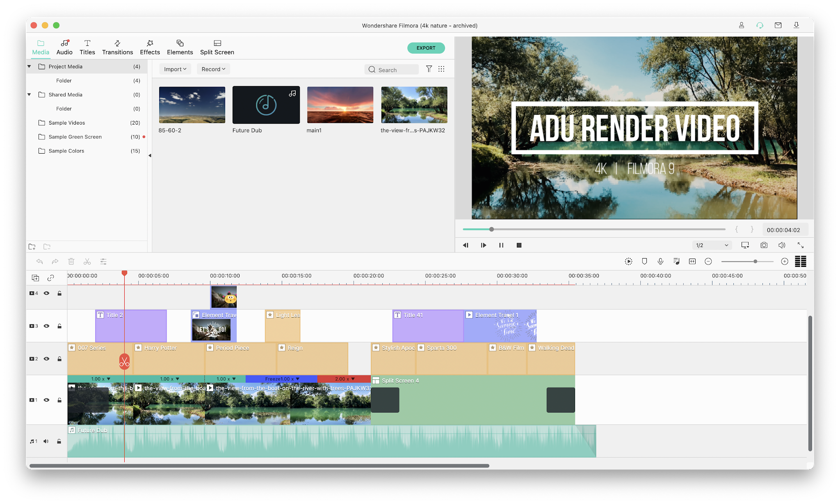This screenshot has height=504, width=840.
Task: Select the main1 sunset thumbnail
Action: [x=340, y=105]
